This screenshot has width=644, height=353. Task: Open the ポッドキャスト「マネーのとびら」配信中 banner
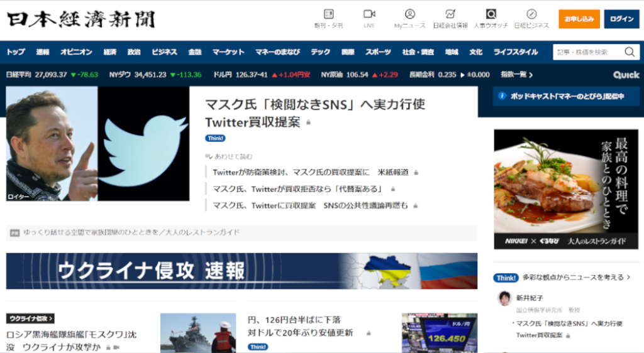(566, 96)
